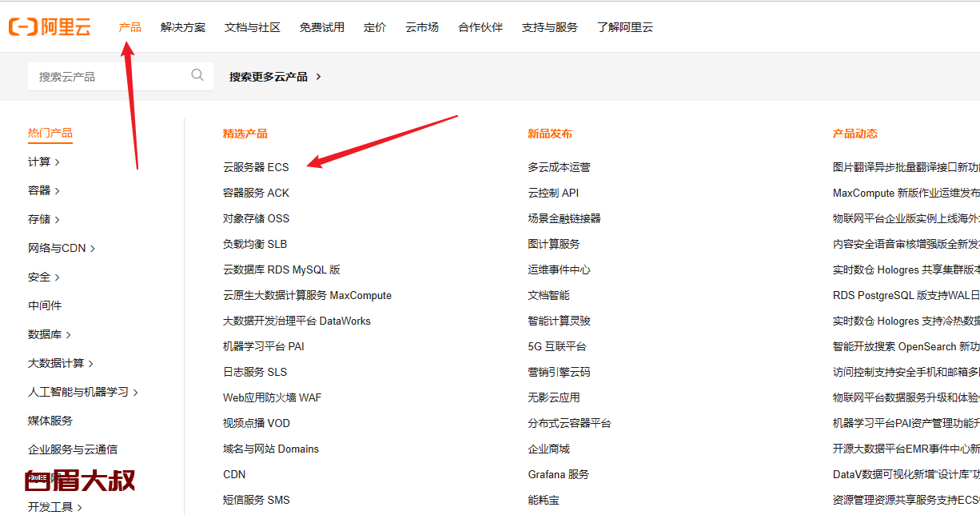This screenshot has width=980, height=515.
Task: Open 对象存储 OSS product
Action: coord(256,218)
